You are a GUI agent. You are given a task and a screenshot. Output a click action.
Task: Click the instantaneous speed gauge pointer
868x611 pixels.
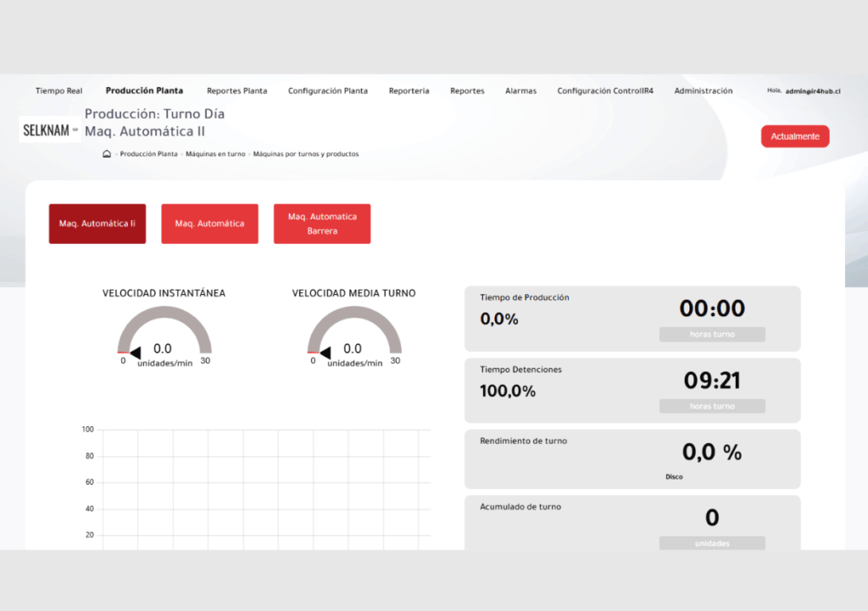click(136, 348)
